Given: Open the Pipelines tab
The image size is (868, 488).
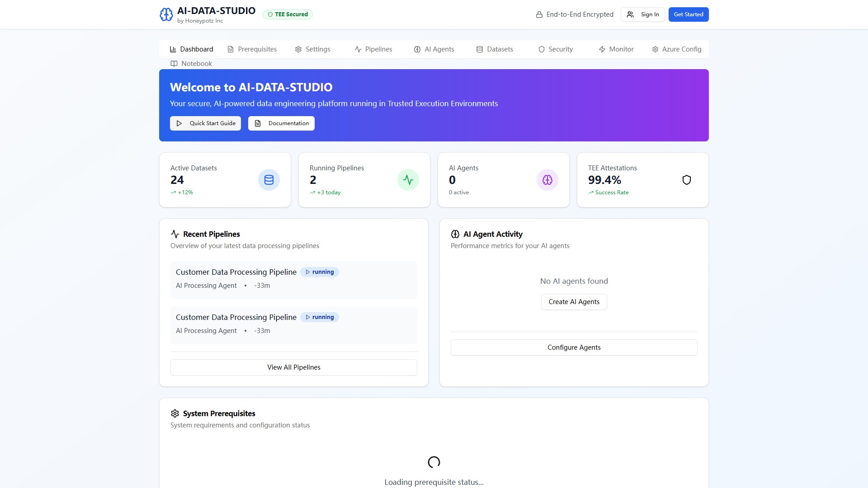Looking at the screenshot, I should click(x=373, y=49).
